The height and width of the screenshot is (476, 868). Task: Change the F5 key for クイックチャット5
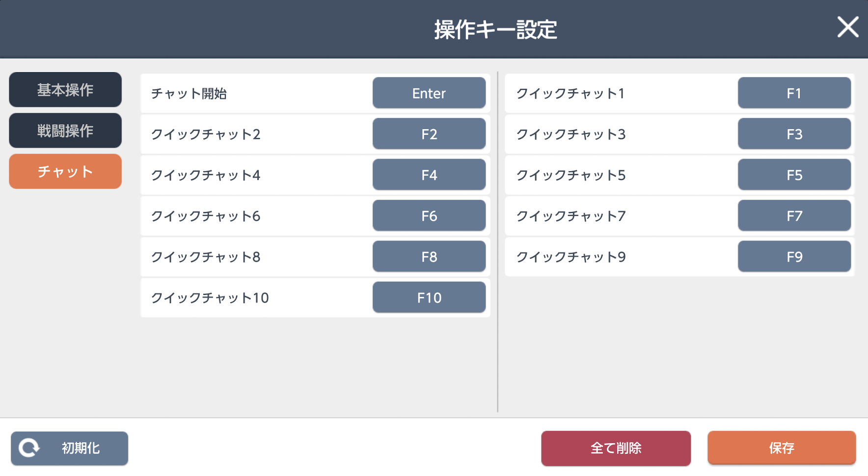tap(794, 175)
